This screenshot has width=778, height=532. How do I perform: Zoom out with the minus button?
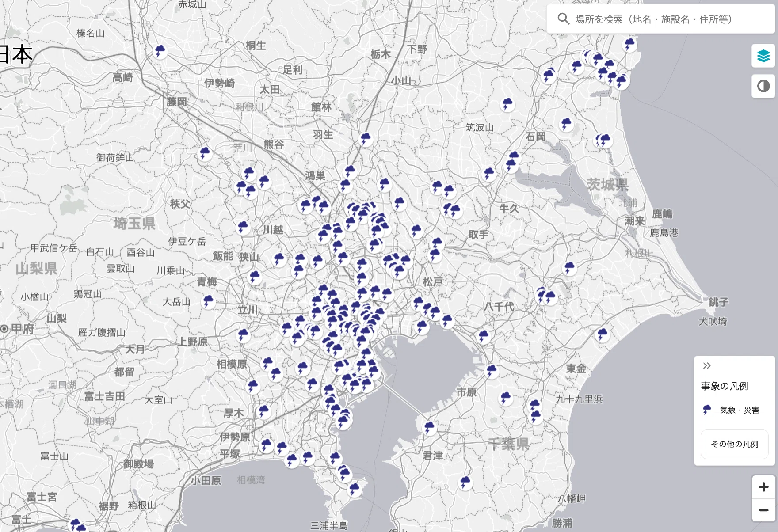[x=763, y=510]
